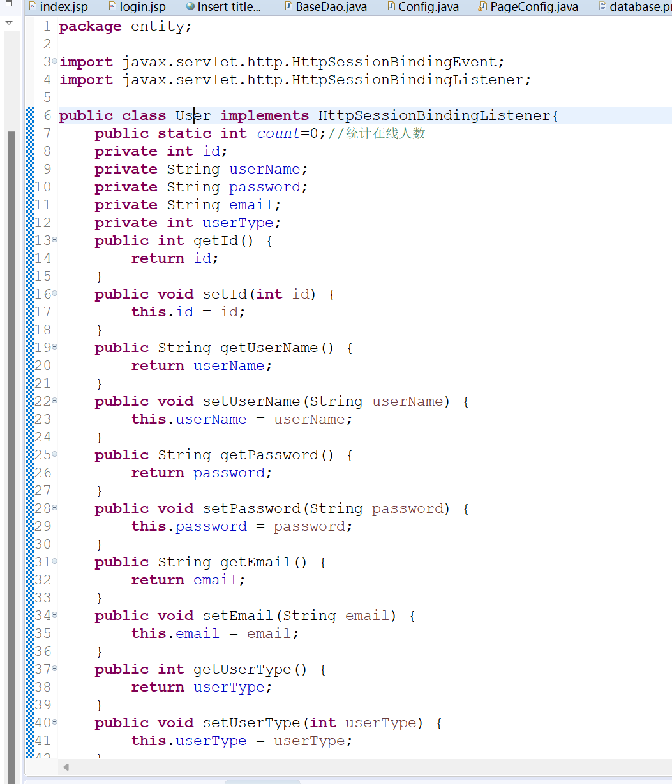Click line number 2 in the gutter
This screenshot has width=672, height=784.
47,44
